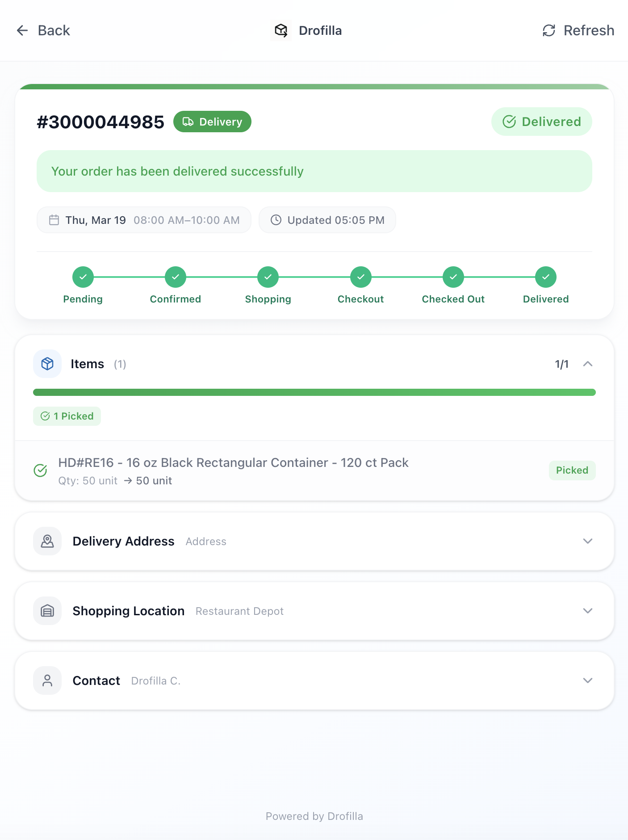The width and height of the screenshot is (628, 840).
Task: Expand the Shopping Location section
Action: tap(588, 611)
